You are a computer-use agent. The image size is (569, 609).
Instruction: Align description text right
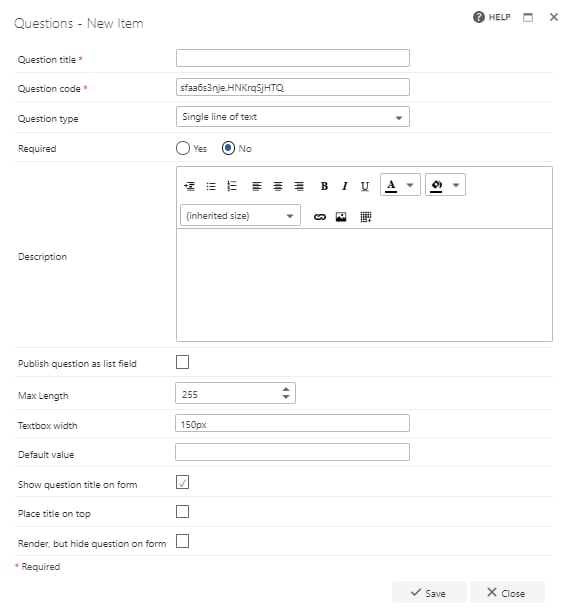(x=299, y=186)
